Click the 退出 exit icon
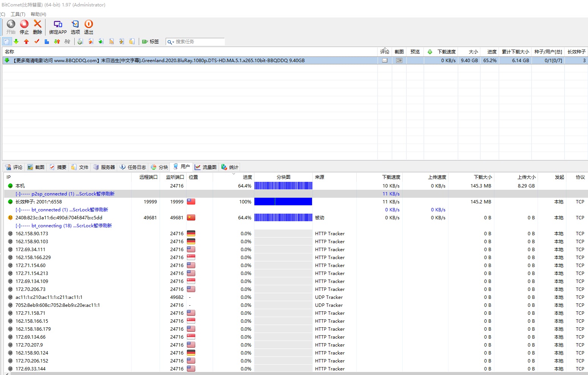The width and height of the screenshot is (588, 375). coord(89,24)
